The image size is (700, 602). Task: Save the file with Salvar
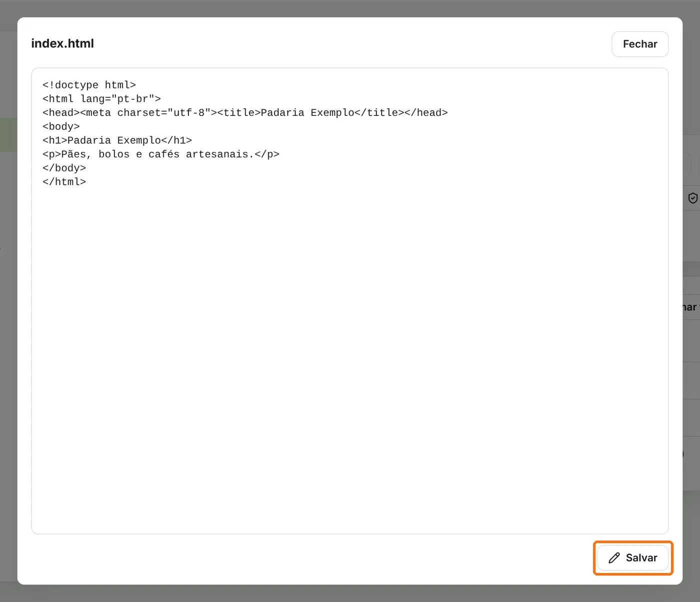pos(633,558)
